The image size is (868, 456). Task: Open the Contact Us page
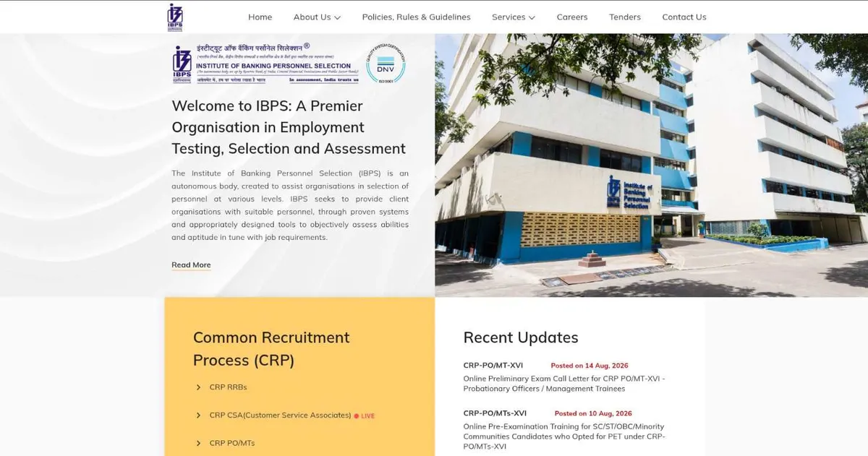click(x=684, y=17)
